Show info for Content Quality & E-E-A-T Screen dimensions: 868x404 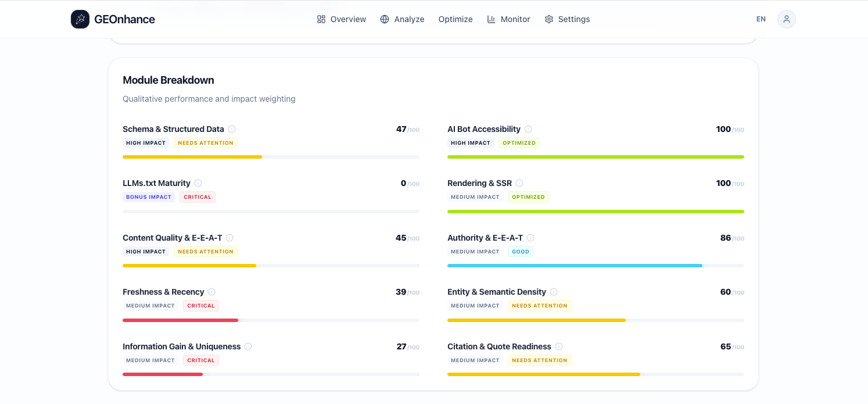tap(229, 238)
